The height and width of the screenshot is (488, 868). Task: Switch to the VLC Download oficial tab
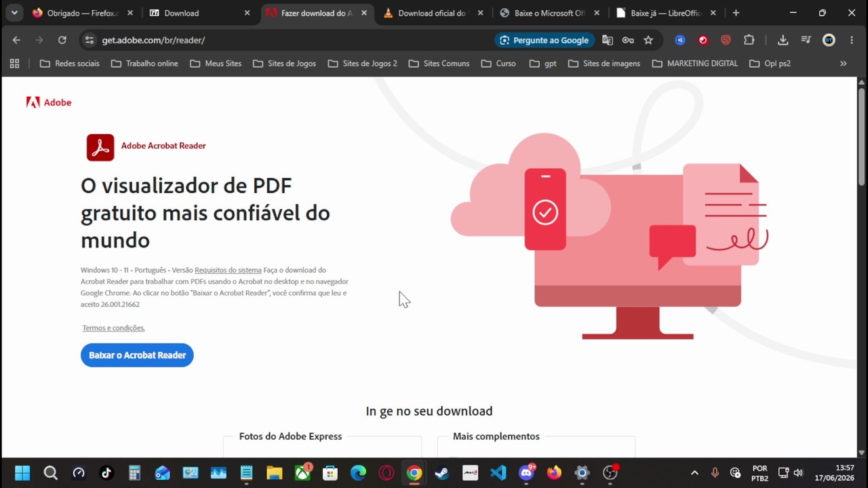tap(434, 13)
